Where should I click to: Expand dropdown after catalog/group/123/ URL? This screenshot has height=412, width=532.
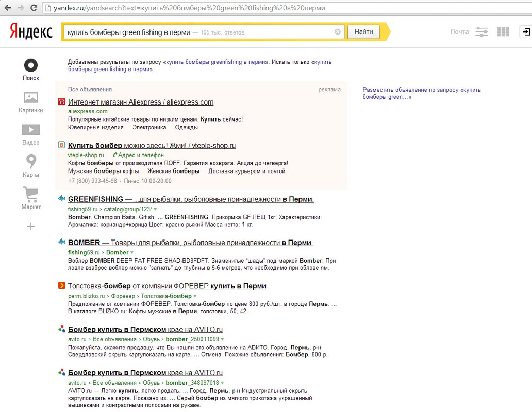(x=155, y=210)
